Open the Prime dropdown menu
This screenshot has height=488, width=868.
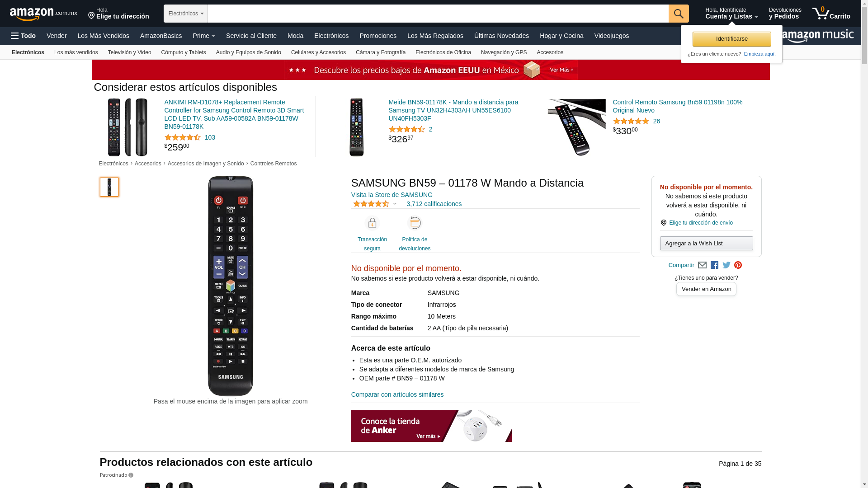[204, 36]
